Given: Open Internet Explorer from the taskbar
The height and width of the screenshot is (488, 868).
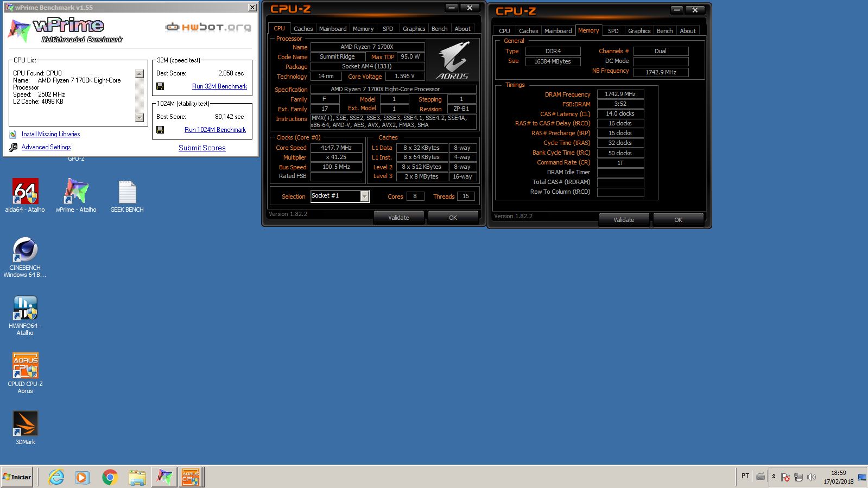Looking at the screenshot, I should 56,477.
